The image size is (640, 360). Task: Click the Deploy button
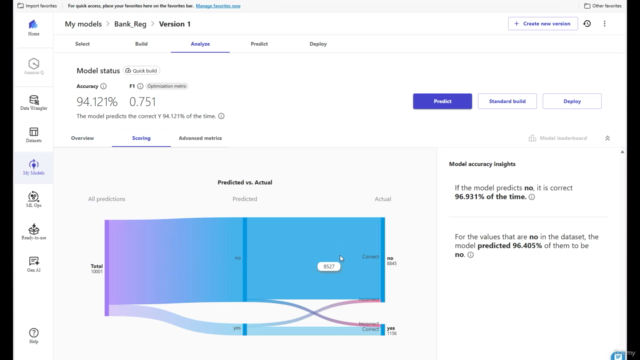click(x=572, y=101)
